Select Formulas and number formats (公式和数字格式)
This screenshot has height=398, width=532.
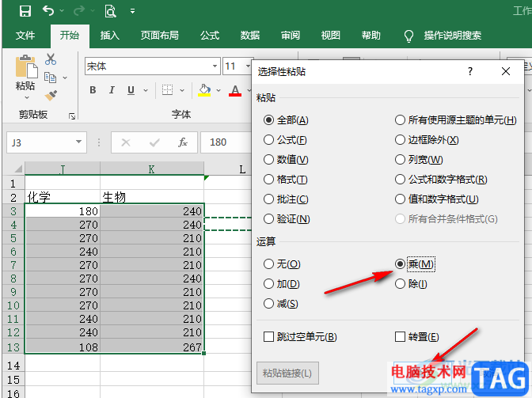click(441, 179)
